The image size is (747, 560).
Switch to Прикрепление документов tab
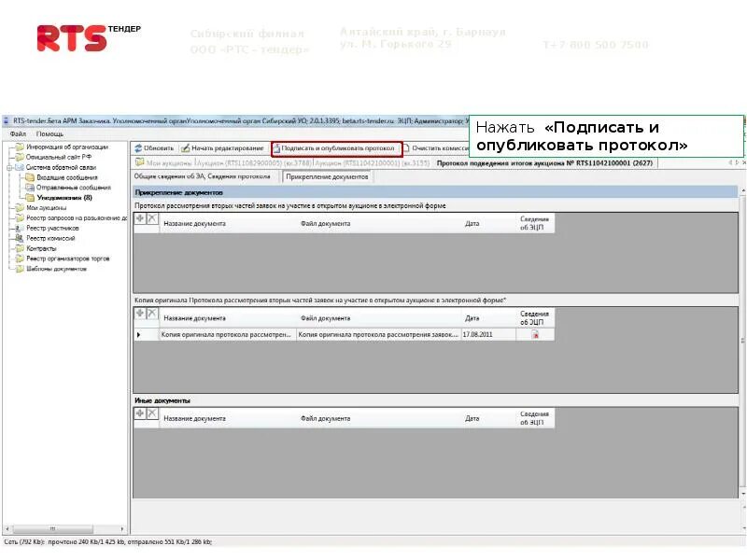coord(327,176)
